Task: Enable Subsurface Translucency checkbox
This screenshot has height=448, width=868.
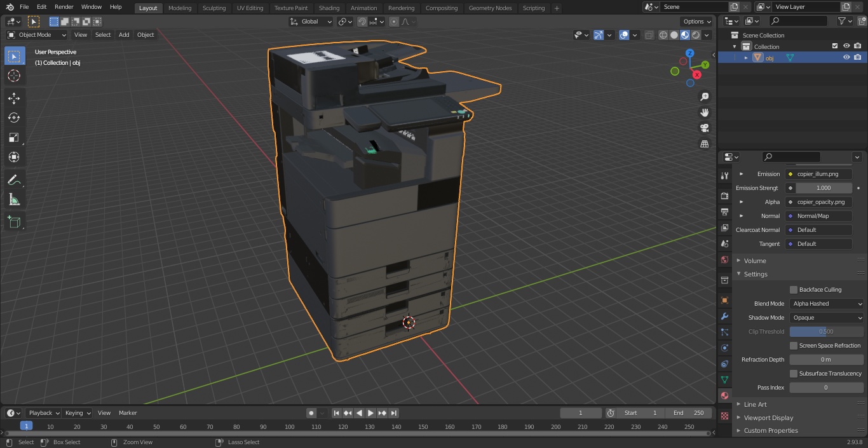Action: [x=794, y=374]
